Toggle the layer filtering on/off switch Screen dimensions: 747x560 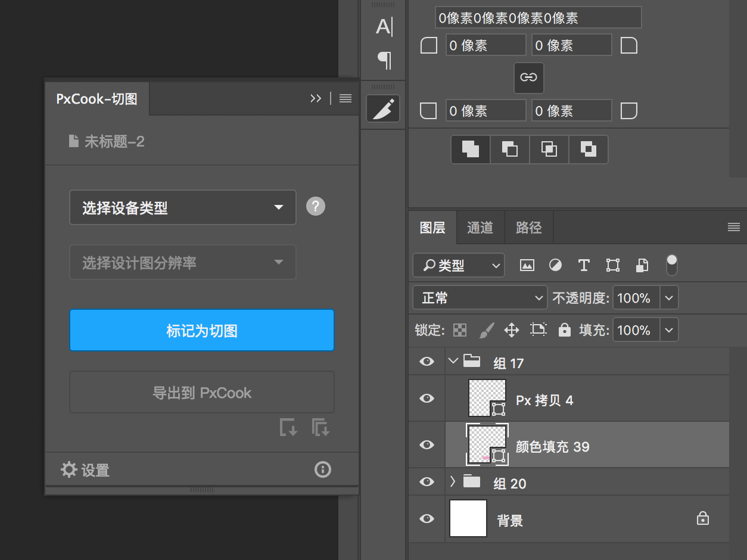(672, 266)
